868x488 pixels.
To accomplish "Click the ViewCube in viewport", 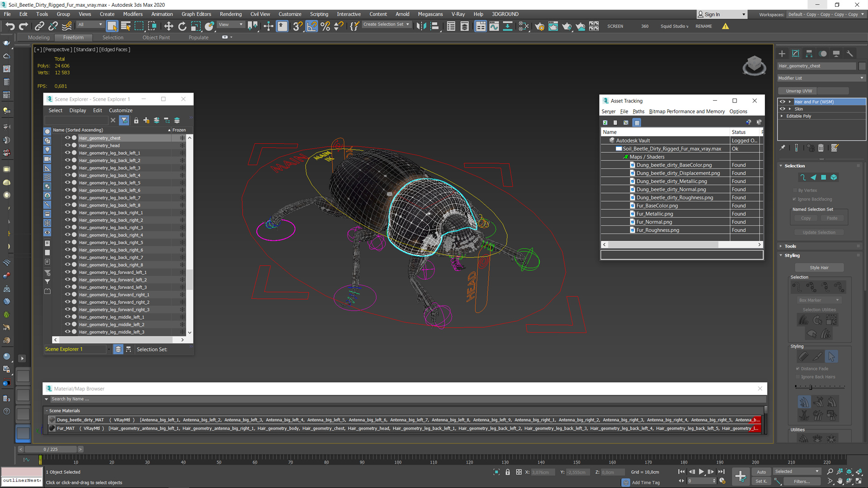I will click(754, 66).
